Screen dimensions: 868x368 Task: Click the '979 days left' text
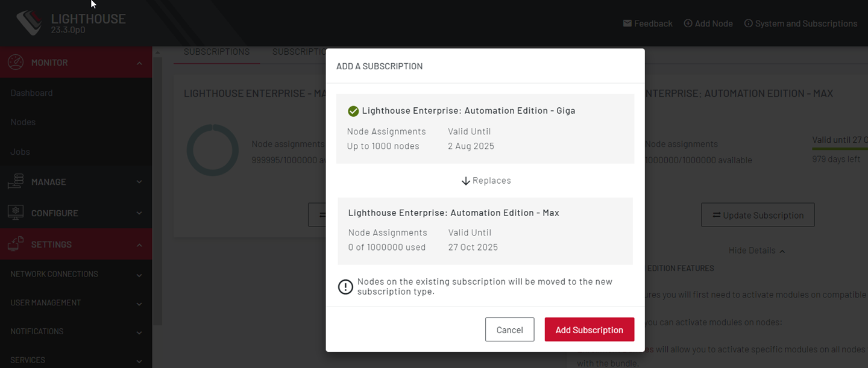(836, 160)
